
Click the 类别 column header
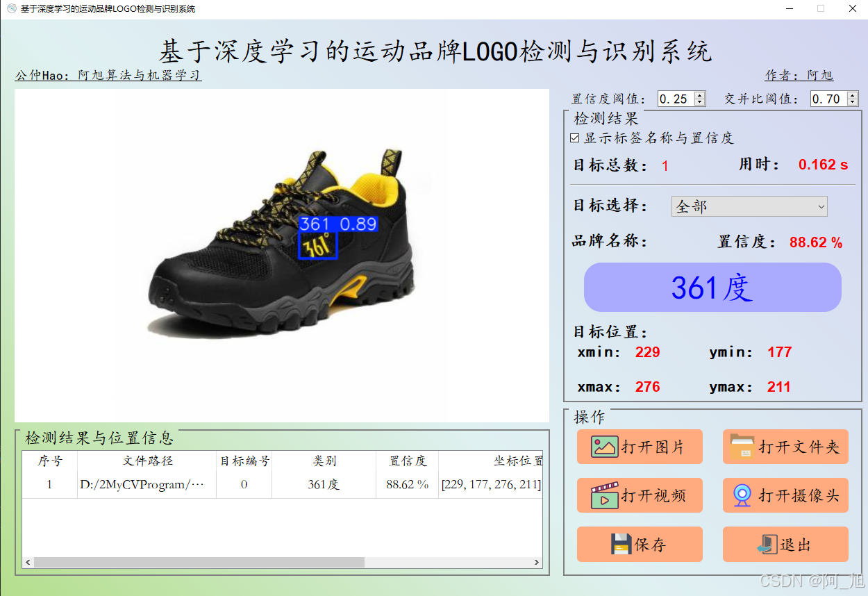coord(324,461)
